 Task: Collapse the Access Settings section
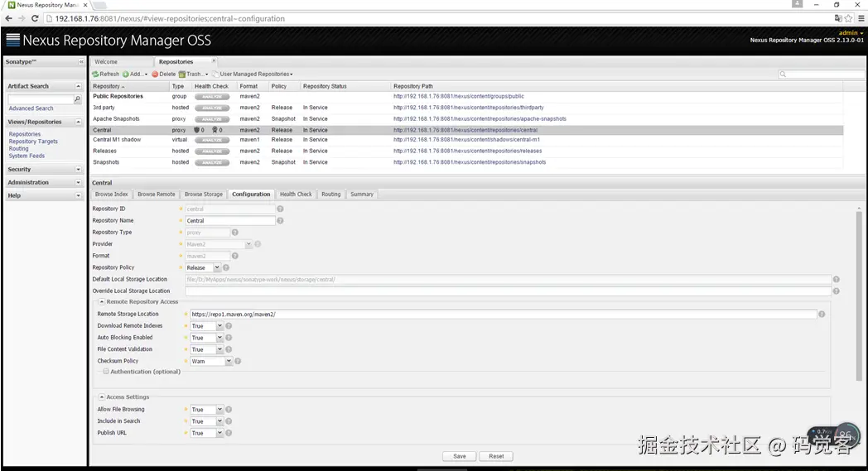pyautogui.click(x=101, y=397)
